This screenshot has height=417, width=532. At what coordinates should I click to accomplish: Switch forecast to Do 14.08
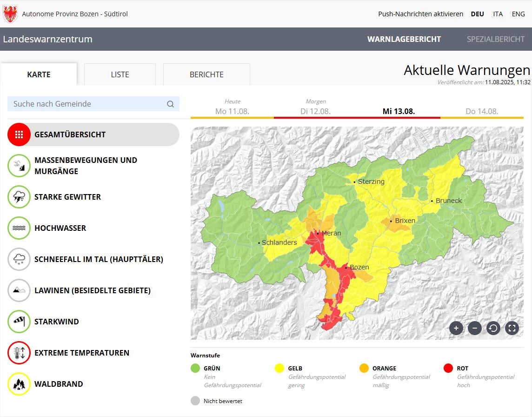(x=482, y=111)
